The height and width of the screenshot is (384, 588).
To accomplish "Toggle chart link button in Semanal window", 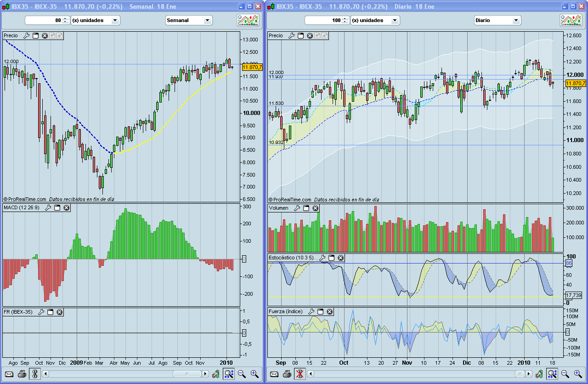I will coord(35,374).
